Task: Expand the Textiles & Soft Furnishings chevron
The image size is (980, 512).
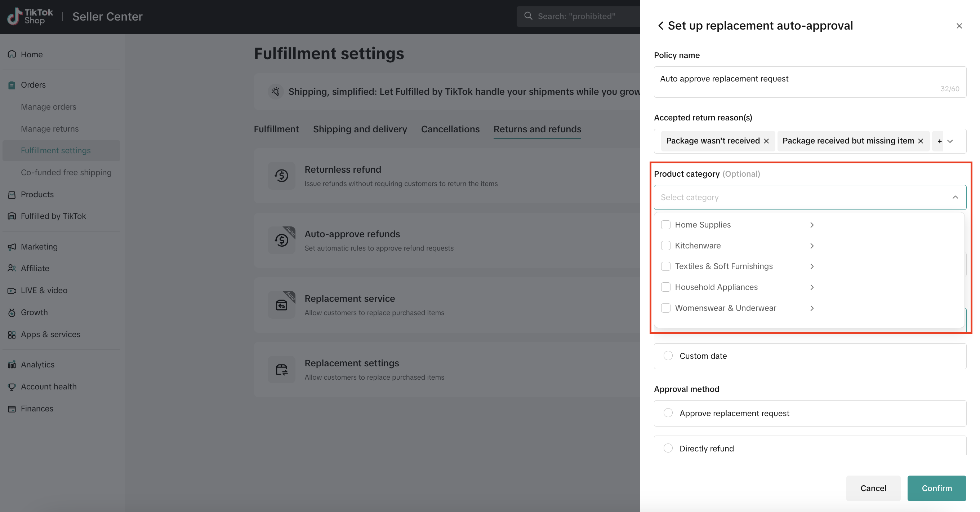Action: (x=812, y=266)
